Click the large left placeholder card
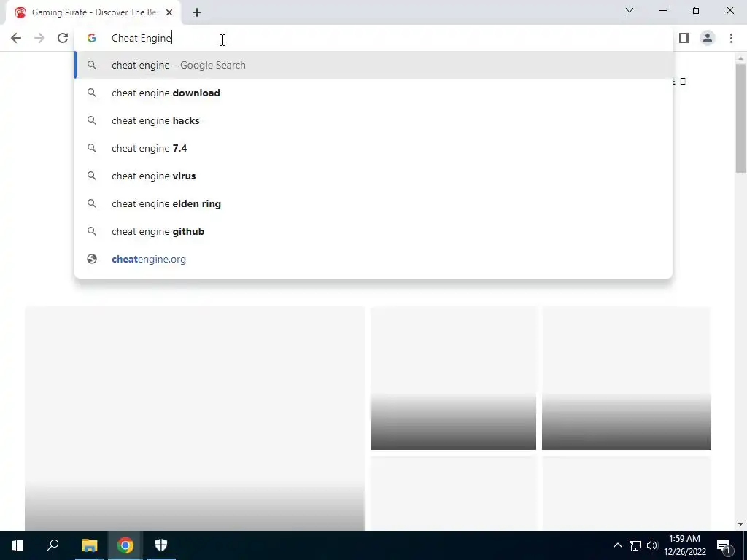This screenshot has height=560, width=747. (x=195, y=418)
